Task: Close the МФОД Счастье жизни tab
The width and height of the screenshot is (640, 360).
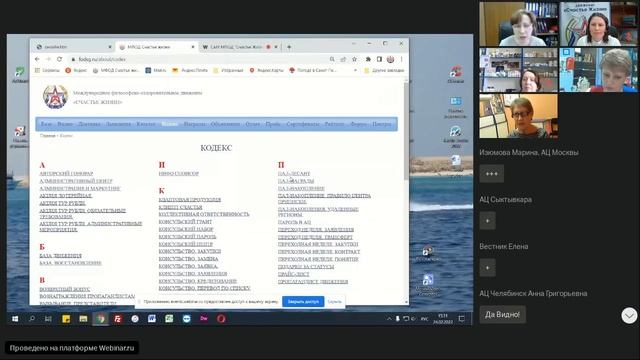Action: (193, 47)
